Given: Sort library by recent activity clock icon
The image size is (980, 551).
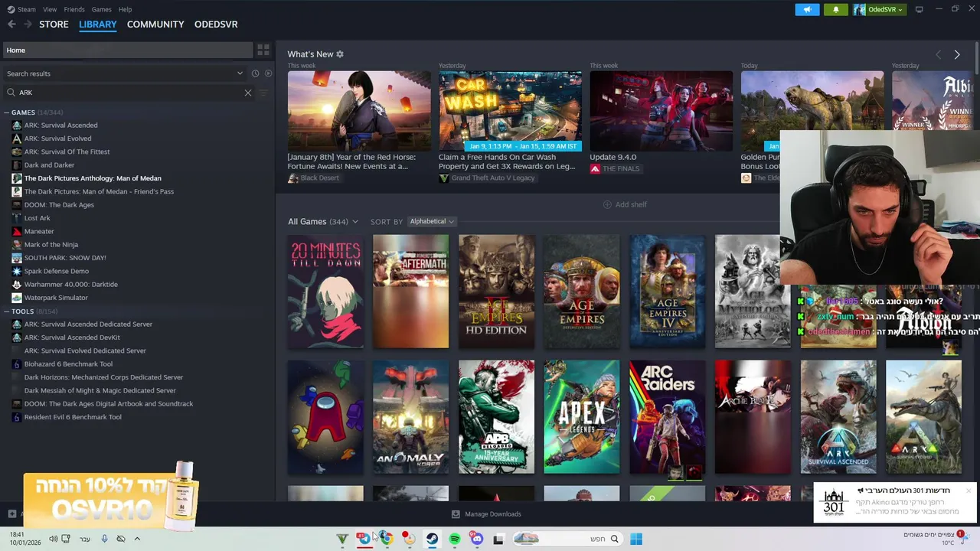Looking at the screenshot, I should tap(255, 73).
